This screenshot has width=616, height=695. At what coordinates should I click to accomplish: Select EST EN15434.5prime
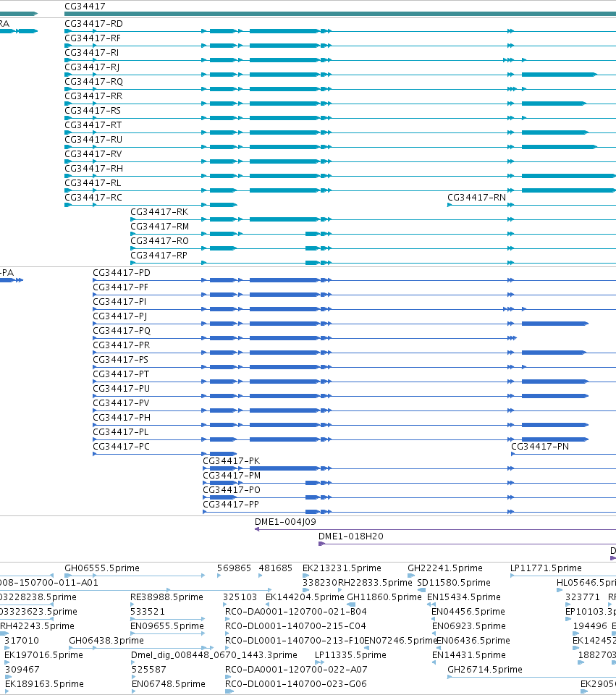pyautogui.click(x=463, y=597)
